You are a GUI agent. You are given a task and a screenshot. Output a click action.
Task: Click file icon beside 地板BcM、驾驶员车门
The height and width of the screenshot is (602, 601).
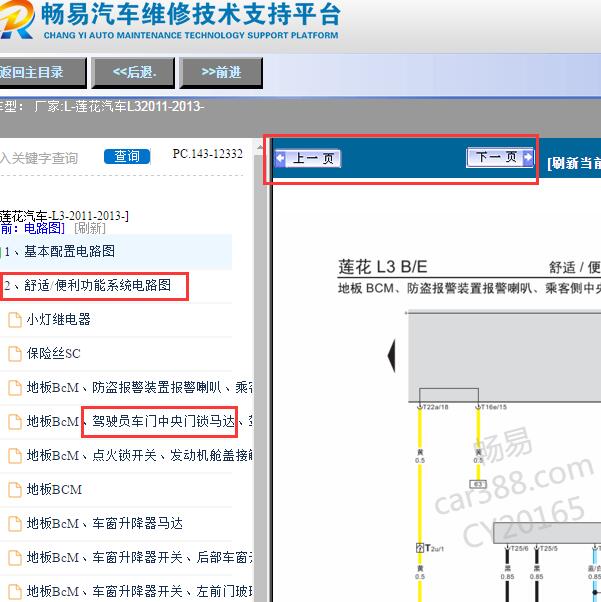15,422
